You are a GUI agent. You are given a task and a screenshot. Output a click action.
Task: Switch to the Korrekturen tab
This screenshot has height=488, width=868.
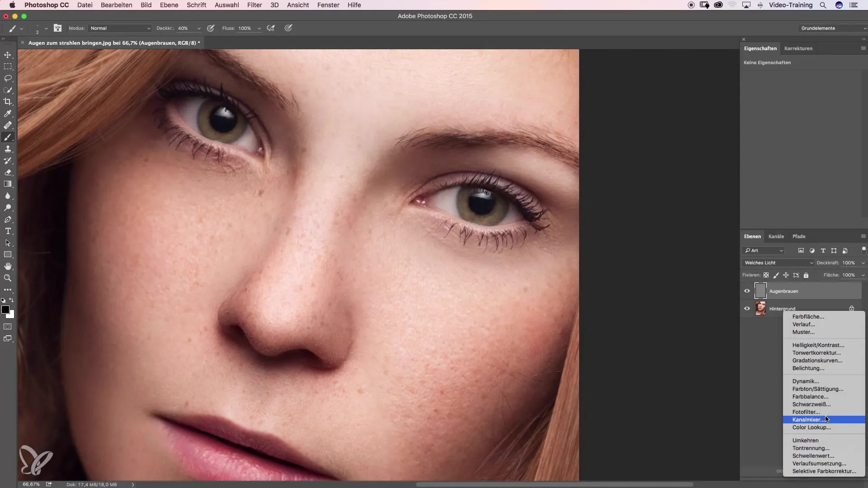(798, 48)
